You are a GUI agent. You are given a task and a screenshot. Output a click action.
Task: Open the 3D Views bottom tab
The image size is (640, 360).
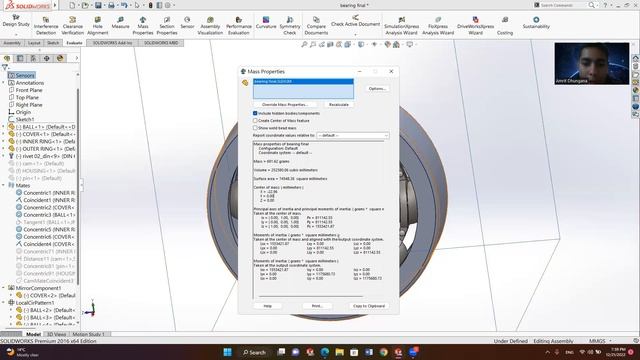56,334
